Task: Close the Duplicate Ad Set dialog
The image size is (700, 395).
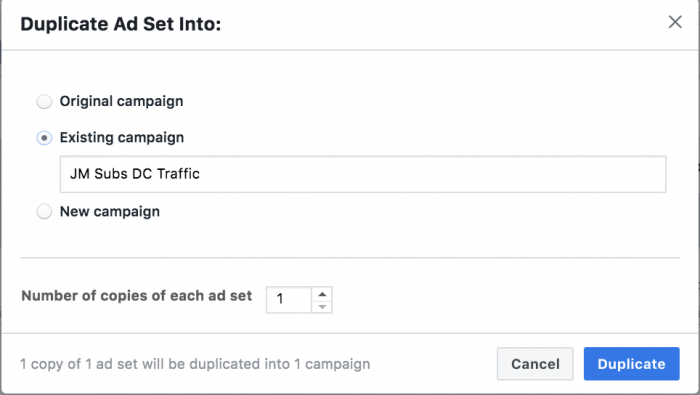Action: tap(675, 21)
